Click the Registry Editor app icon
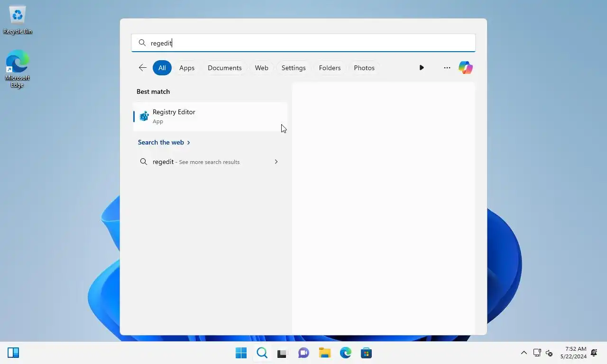Screen dimensions: 607x364 144,116
